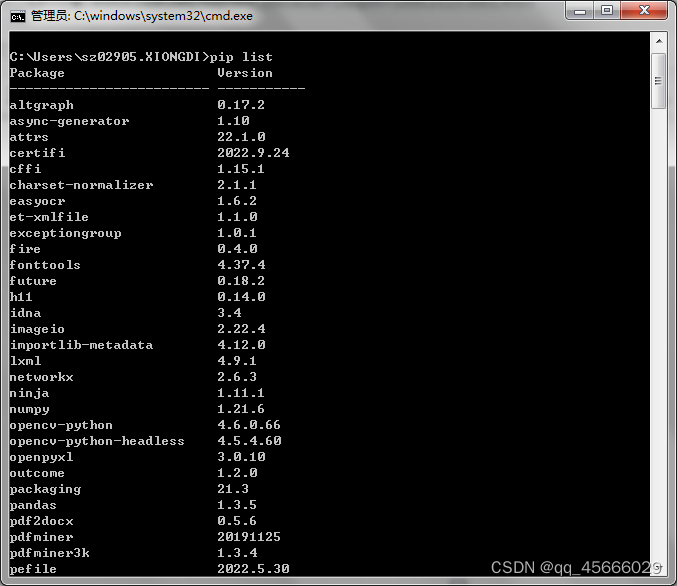Image resolution: width=677 pixels, height=586 pixels.
Task: Click the 'future' package name
Action: [33, 281]
